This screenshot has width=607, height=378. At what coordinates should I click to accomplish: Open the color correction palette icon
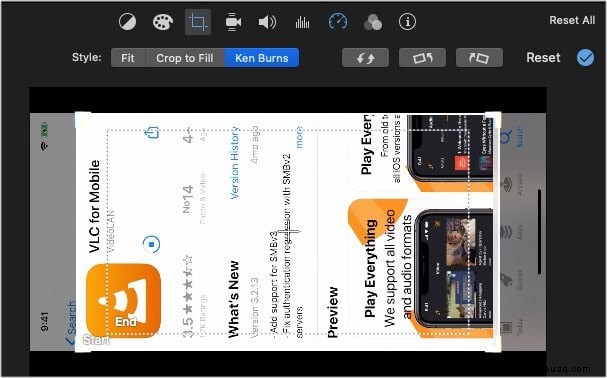coord(163,22)
